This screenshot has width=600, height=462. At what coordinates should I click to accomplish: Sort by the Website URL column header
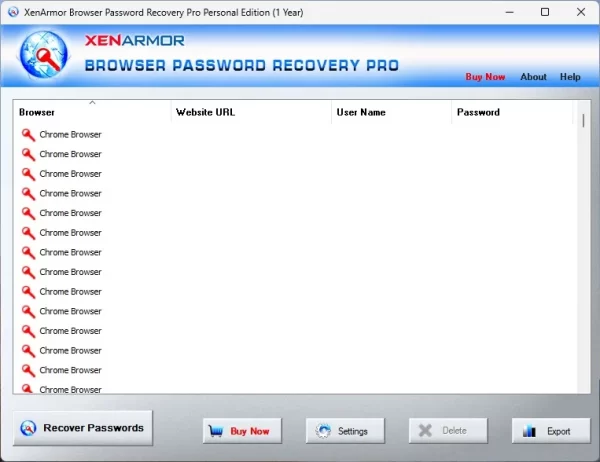coord(251,112)
